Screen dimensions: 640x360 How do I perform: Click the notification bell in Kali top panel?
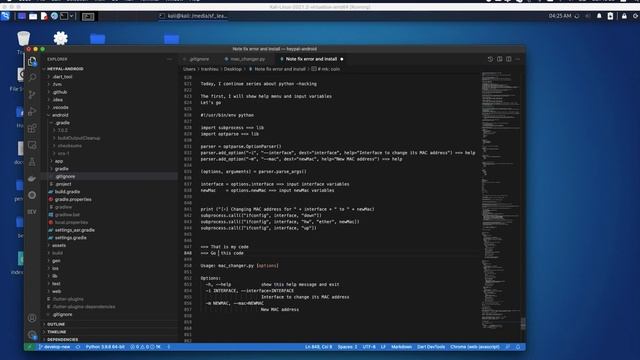pos(599,16)
